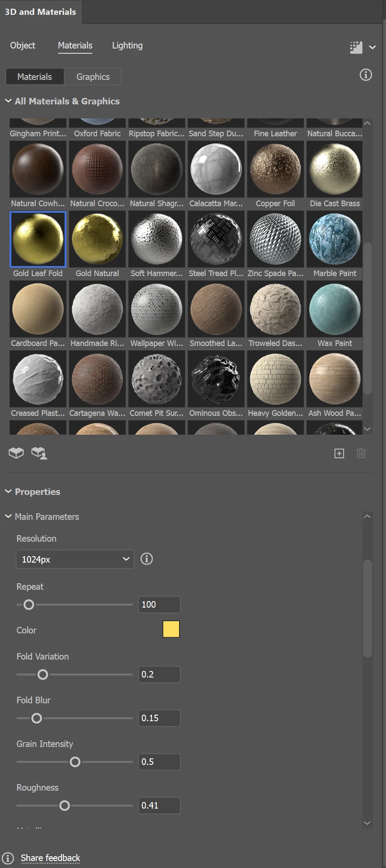
Task: Choose the Steel Tread Plate material
Action: (216, 239)
